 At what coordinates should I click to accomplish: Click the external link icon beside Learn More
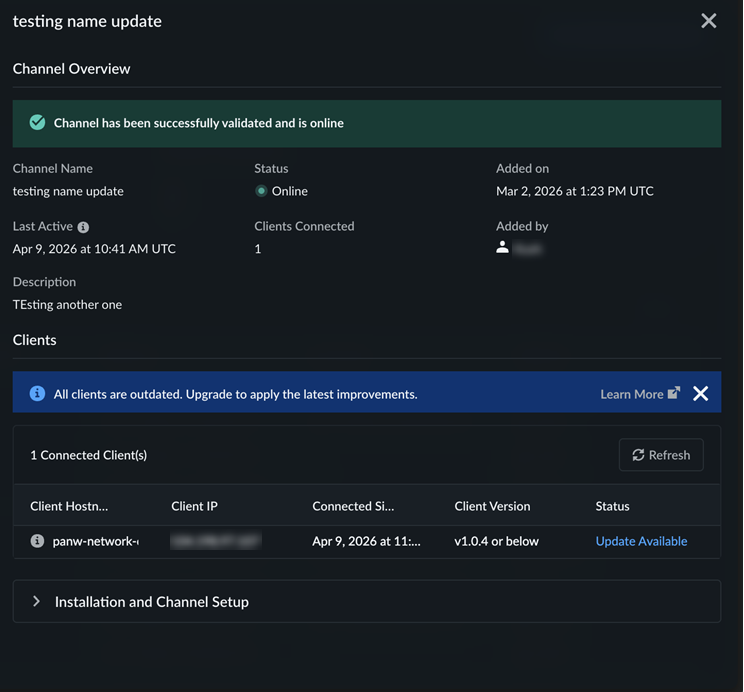coord(674,393)
